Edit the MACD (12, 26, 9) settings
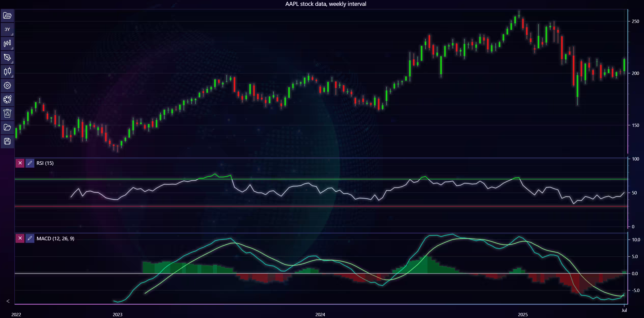644x318 pixels. pos(30,238)
